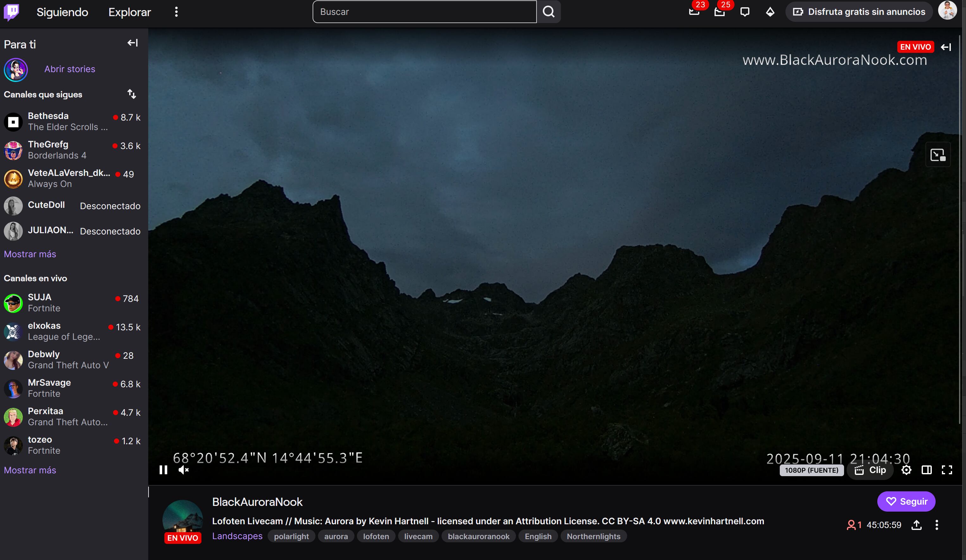Go to the Siguiendo tab
966x560 pixels.
point(62,12)
